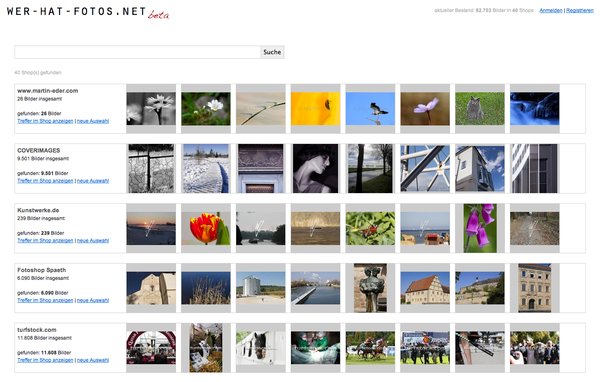This screenshot has width=600, height=382.
Task: Open the turfstock red archway thumbnail
Action: (151, 348)
